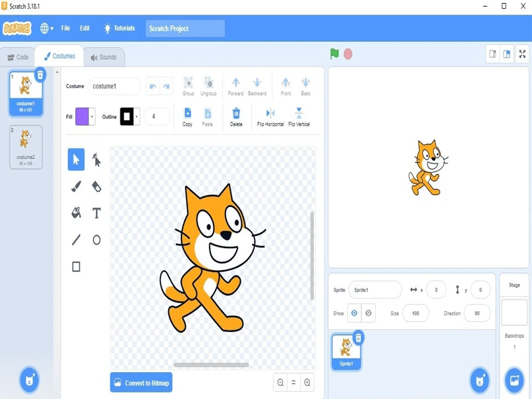Set sprite to hidden with crossed eye
This screenshot has height=399, width=532.
[368, 313]
